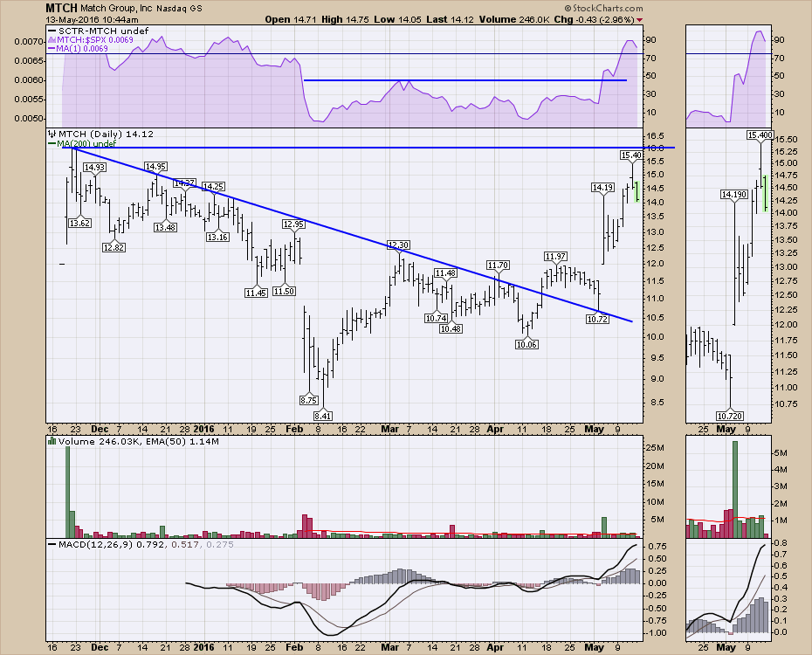This screenshot has width=812, height=655.
Task: Click the volume legend bar icon
Action: tap(52, 442)
